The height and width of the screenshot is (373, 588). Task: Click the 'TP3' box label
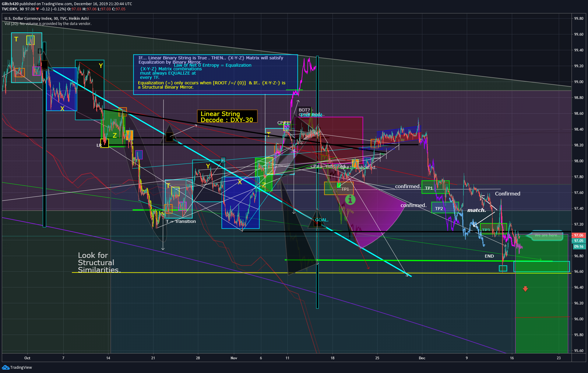(x=486, y=230)
